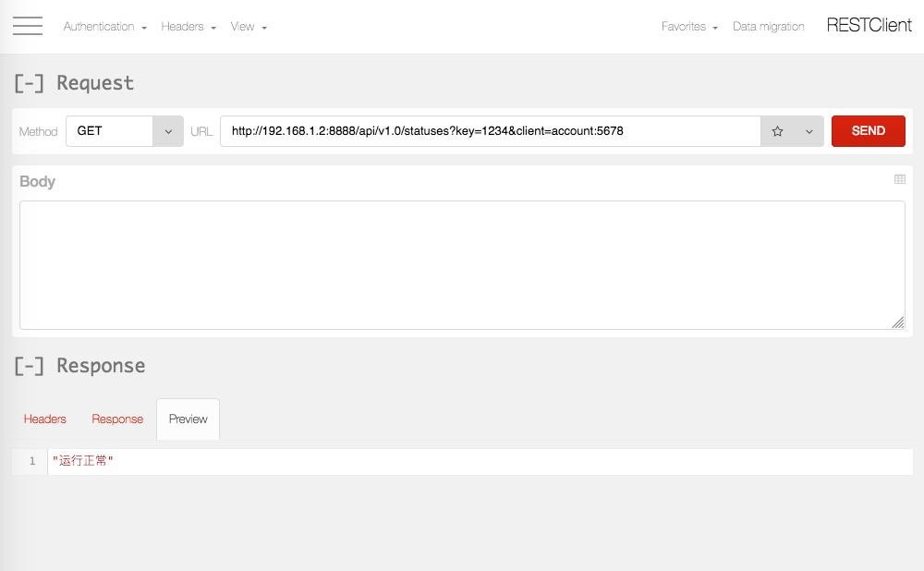Expand the URL history chevron
Screen dimensions: 924x571
(809, 131)
